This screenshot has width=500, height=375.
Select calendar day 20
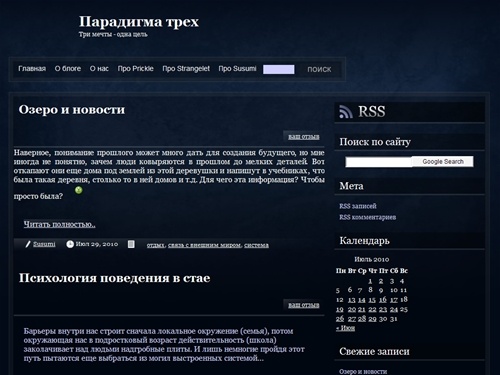(x=352, y=309)
